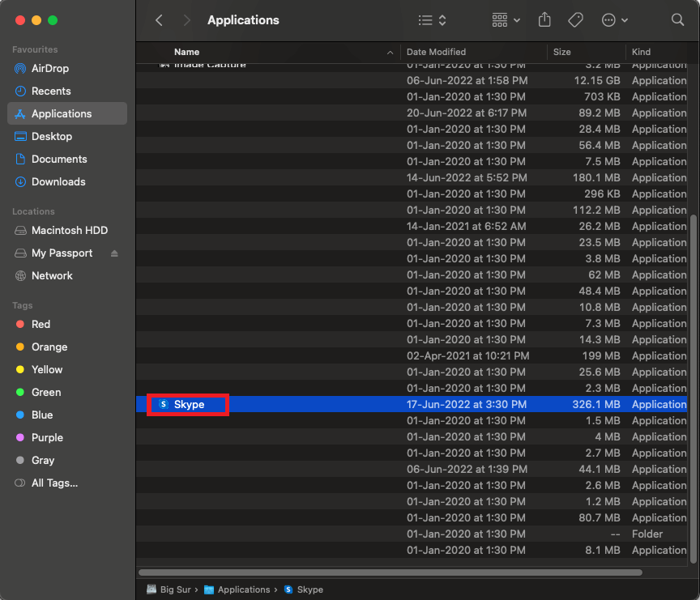The height and width of the screenshot is (600, 700).
Task: Open Network location in sidebar
Action: (52, 275)
